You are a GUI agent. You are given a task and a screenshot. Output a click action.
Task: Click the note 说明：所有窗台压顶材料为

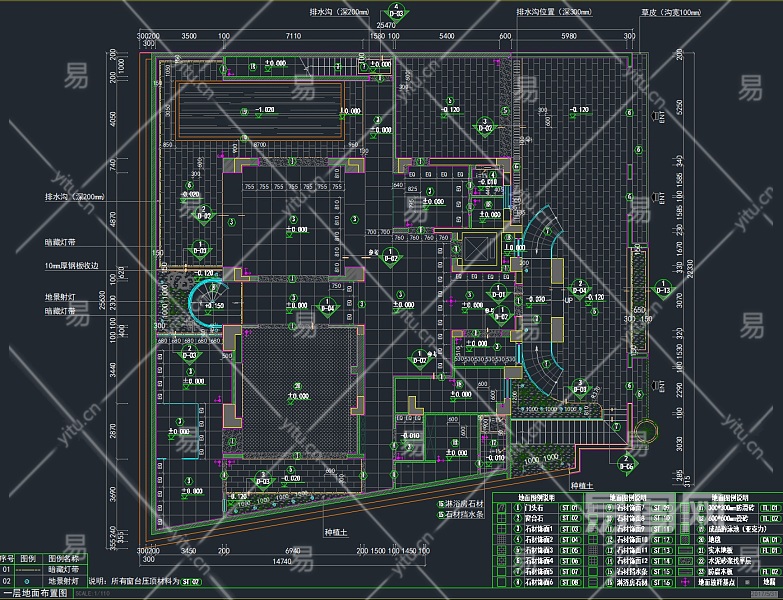(133, 582)
